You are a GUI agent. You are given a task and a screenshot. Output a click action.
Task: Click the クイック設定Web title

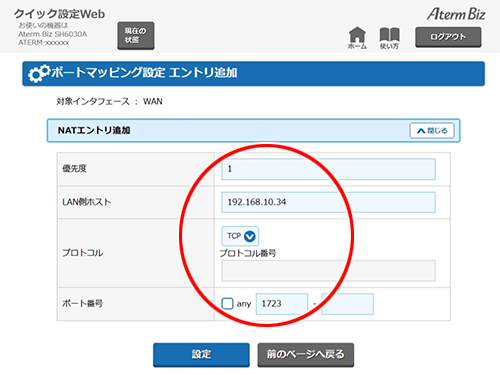pos(59,14)
